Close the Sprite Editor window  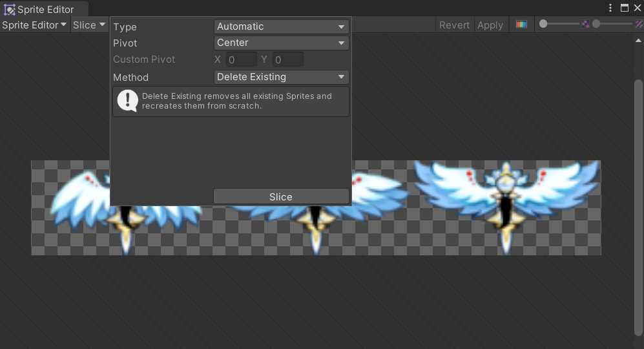click(638, 8)
